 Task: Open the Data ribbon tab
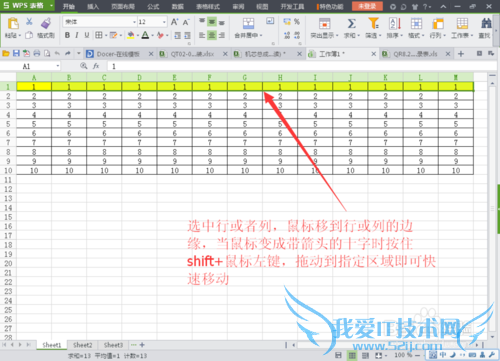[x=178, y=6]
